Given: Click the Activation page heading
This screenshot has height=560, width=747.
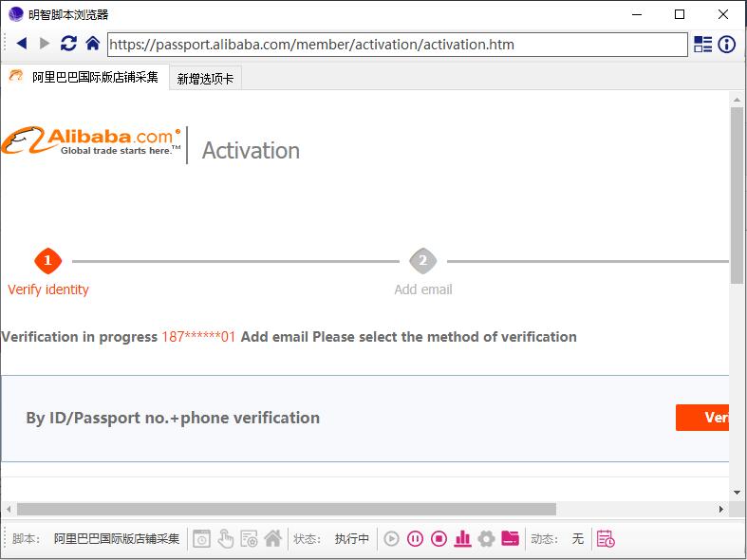Looking at the screenshot, I should [252, 151].
